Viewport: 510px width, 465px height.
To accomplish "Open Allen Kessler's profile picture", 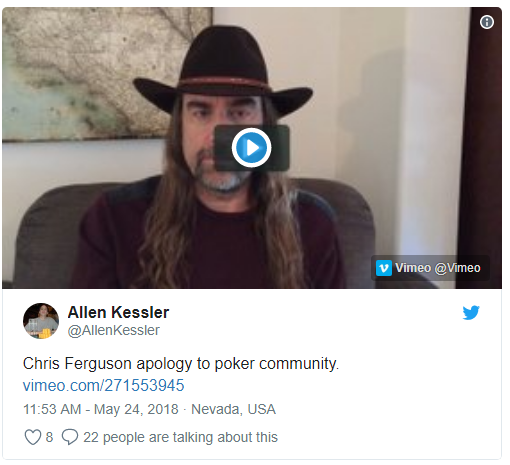I will pos(41,321).
